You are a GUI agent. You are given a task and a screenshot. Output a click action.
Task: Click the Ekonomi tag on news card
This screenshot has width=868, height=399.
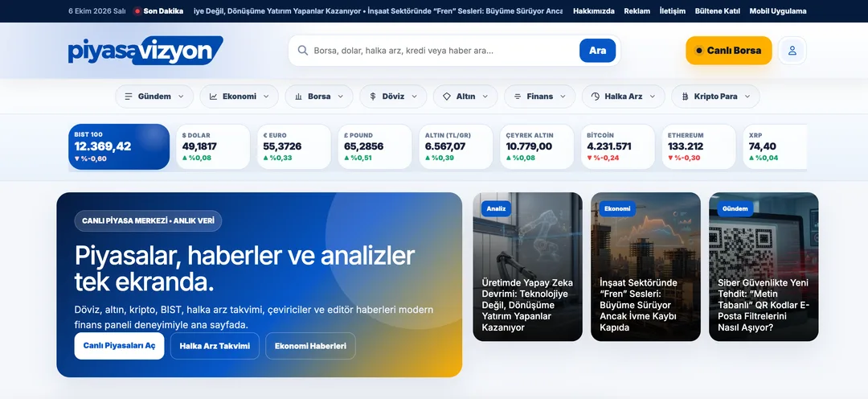[x=617, y=209]
